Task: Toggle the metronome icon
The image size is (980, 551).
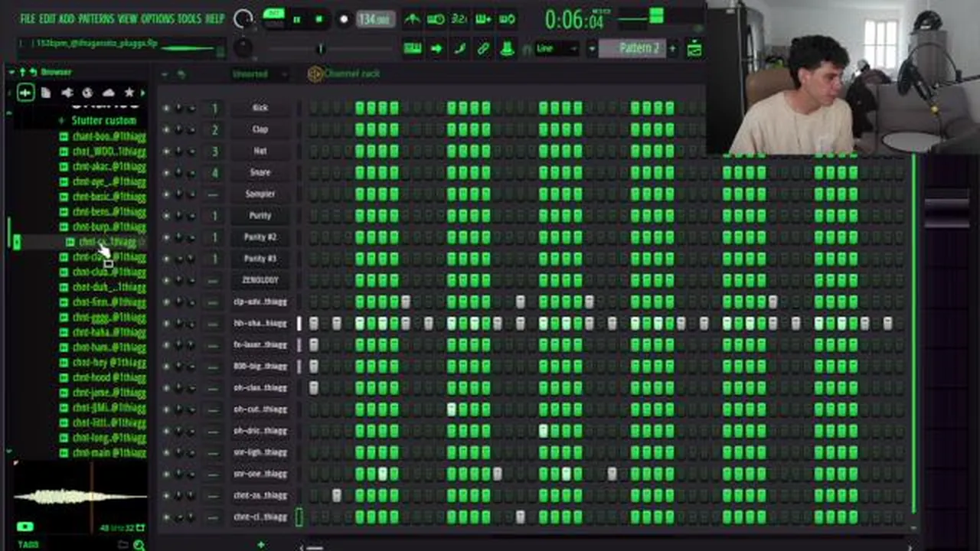Action: point(412,19)
